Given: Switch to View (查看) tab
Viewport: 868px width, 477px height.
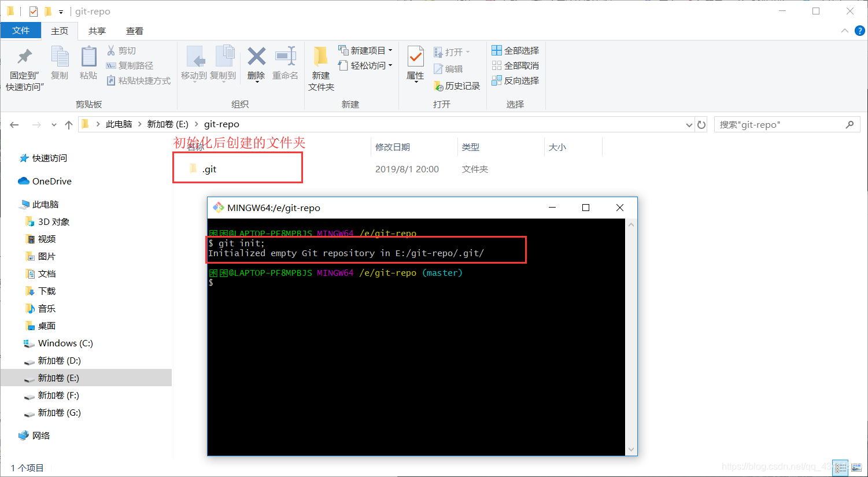Looking at the screenshot, I should pos(135,31).
